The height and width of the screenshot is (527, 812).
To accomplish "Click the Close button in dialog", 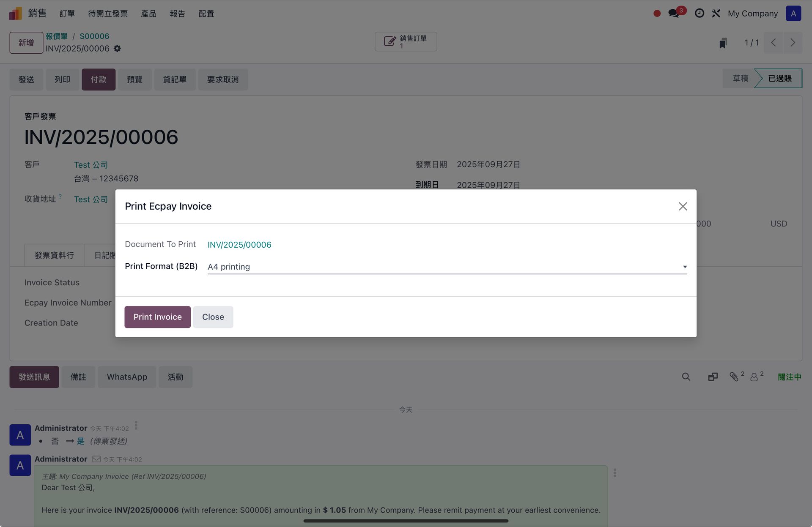I will (x=213, y=317).
